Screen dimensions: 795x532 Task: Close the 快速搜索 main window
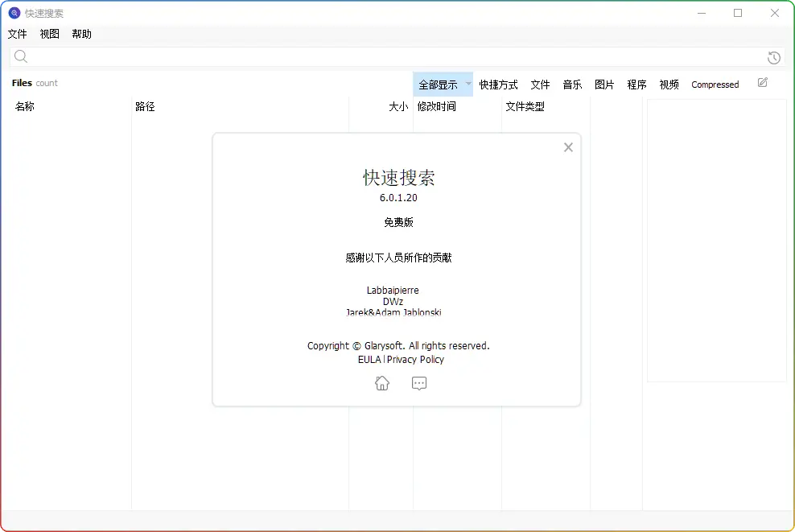click(775, 13)
